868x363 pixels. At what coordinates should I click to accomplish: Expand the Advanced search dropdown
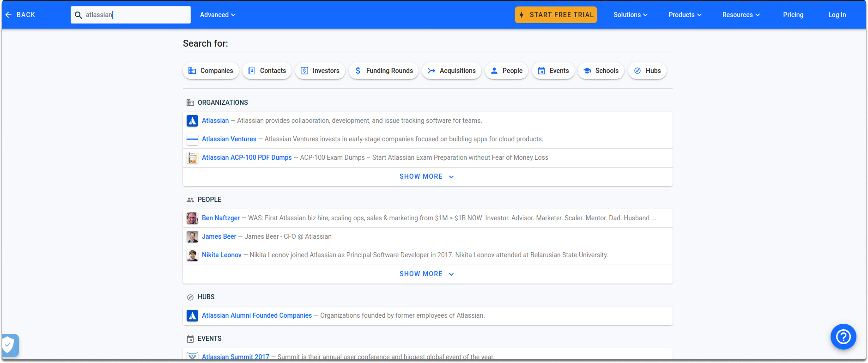pyautogui.click(x=218, y=15)
